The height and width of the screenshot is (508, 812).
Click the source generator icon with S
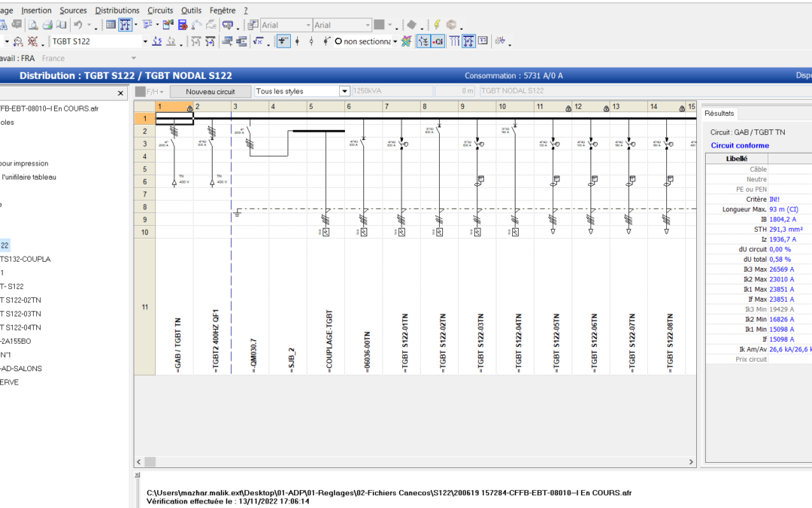pyautogui.click(x=19, y=41)
